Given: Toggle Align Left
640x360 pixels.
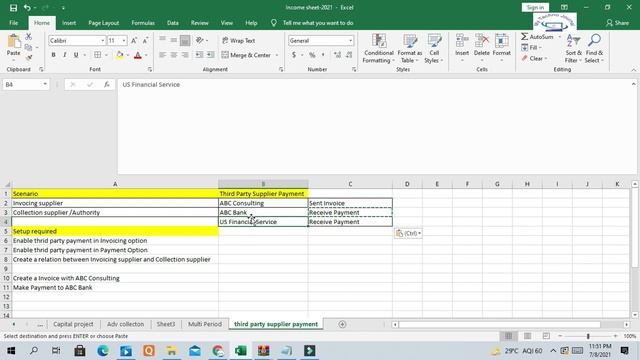Looking at the screenshot, I should coord(162,55).
